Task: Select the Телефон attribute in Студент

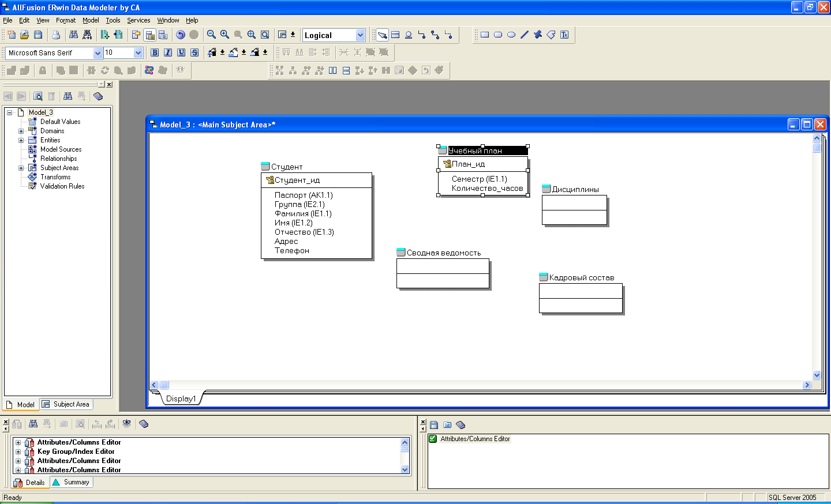Action: pos(292,250)
